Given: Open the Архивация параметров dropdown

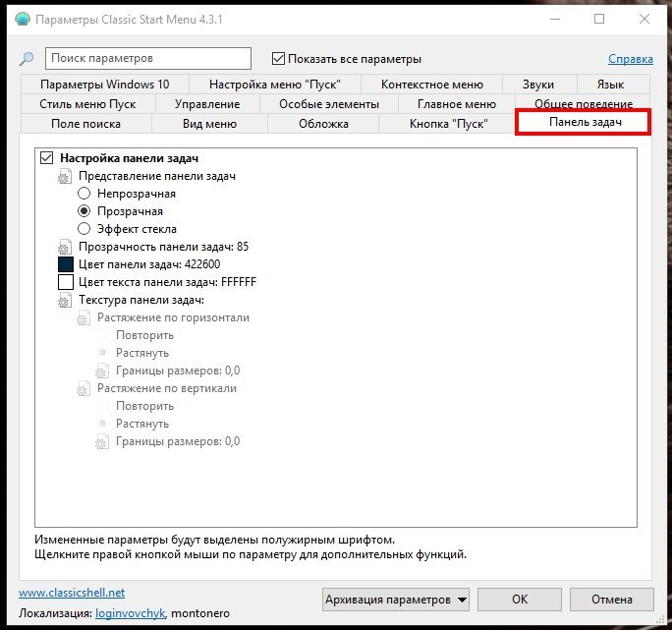Looking at the screenshot, I should click(396, 600).
